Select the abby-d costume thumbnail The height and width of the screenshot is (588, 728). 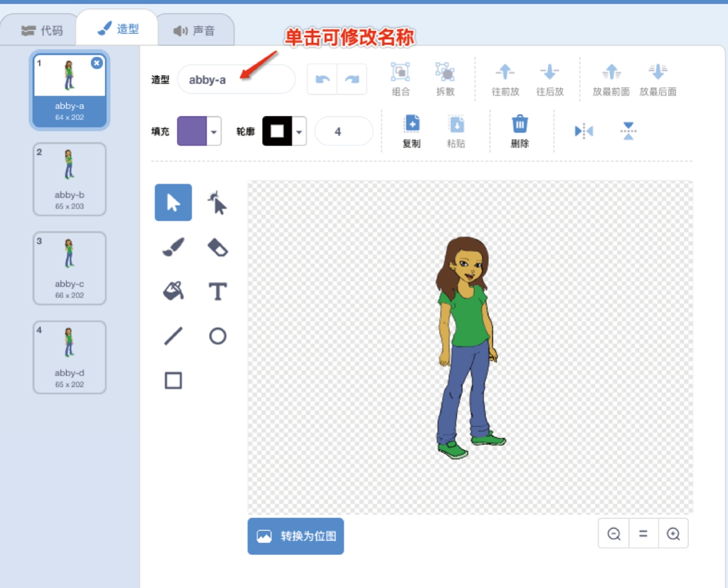pos(70,357)
